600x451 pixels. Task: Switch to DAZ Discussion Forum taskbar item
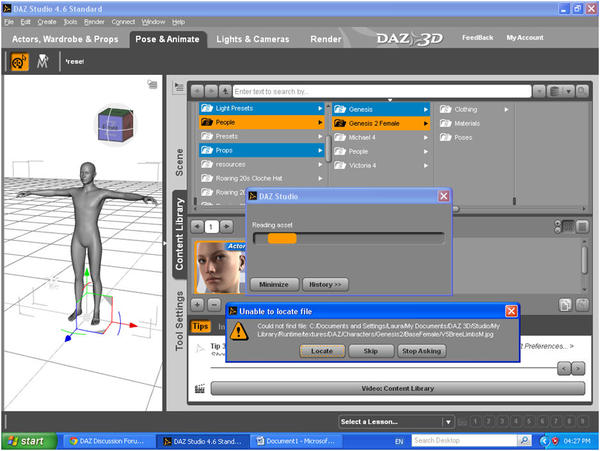click(x=107, y=441)
